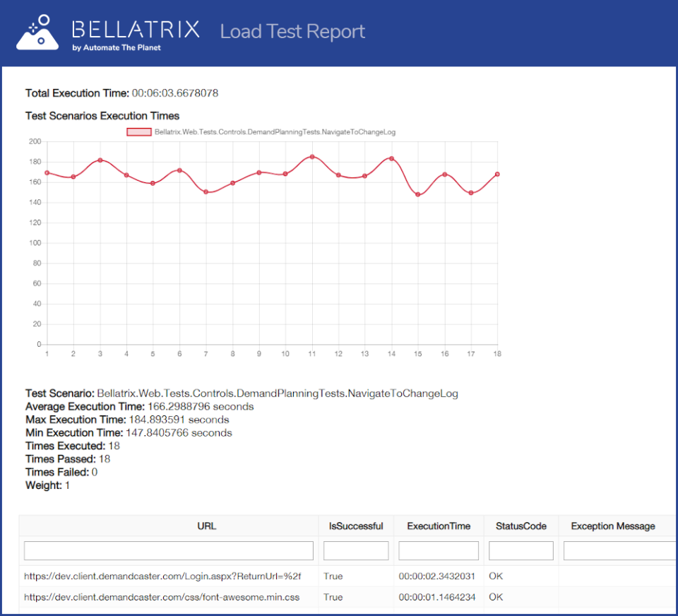Sort by the StatusCode column header

click(521, 526)
